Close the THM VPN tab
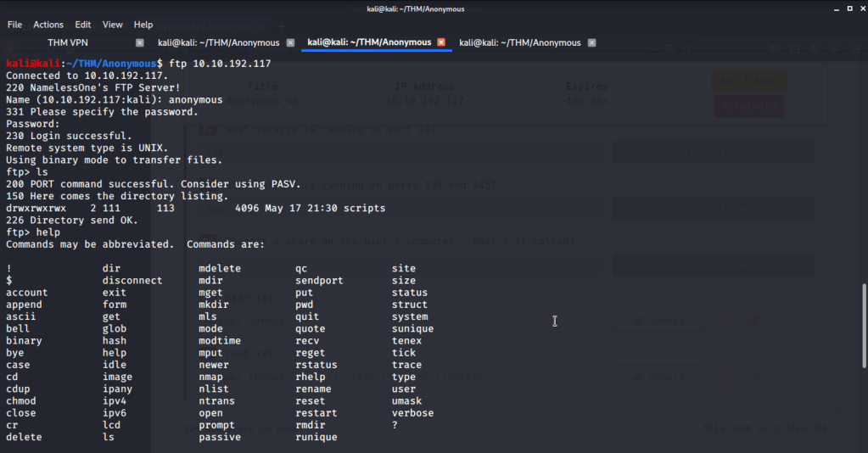This screenshot has width=868, height=453. point(140,42)
